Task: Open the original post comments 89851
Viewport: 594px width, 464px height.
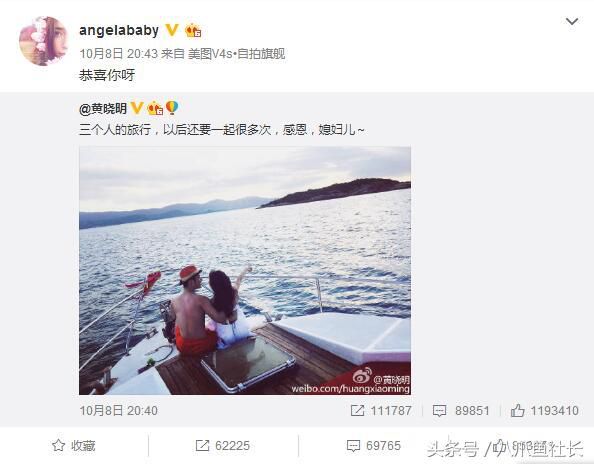Action: [461, 411]
